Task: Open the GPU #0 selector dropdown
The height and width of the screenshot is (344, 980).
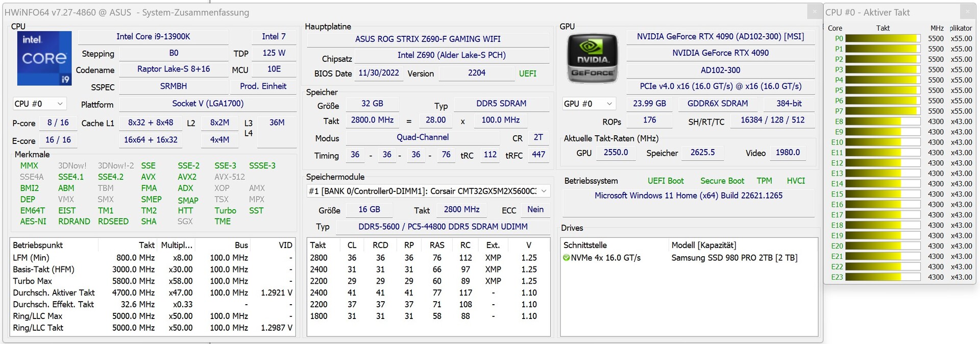Action: (x=589, y=104)
